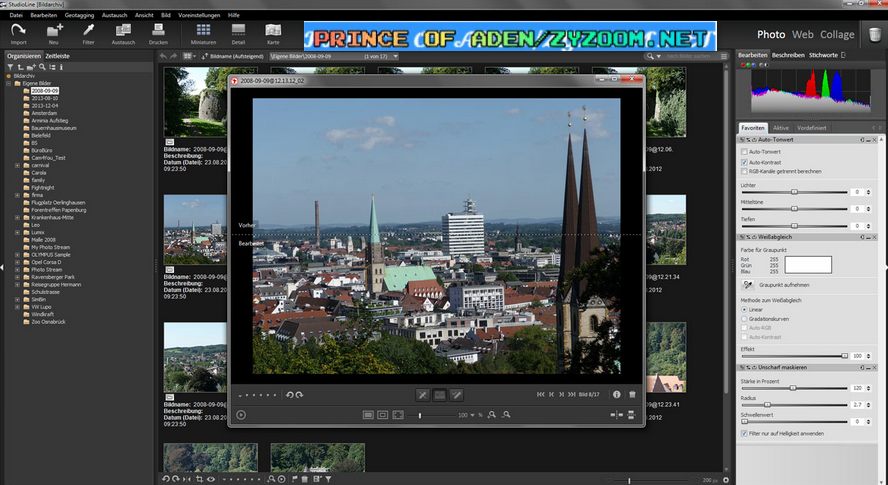Start slideshow with the play button
888x485 pixels.
[241, 415]
